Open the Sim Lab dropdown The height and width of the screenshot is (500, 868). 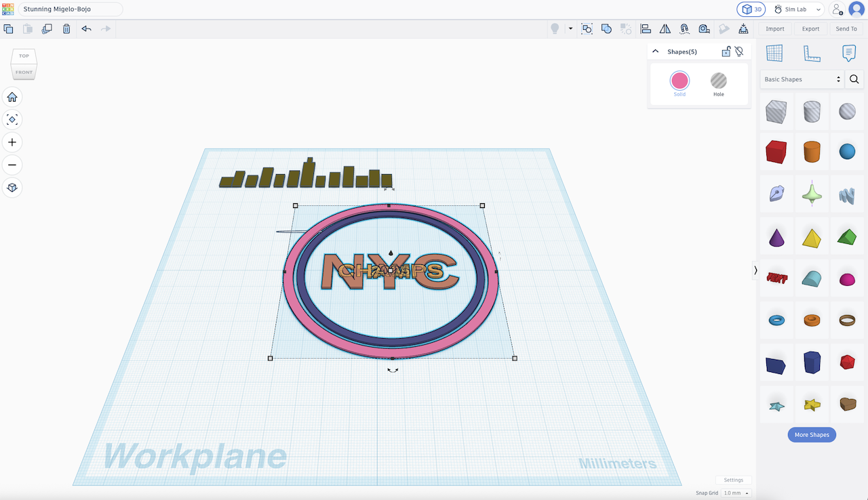click(797, 9)
